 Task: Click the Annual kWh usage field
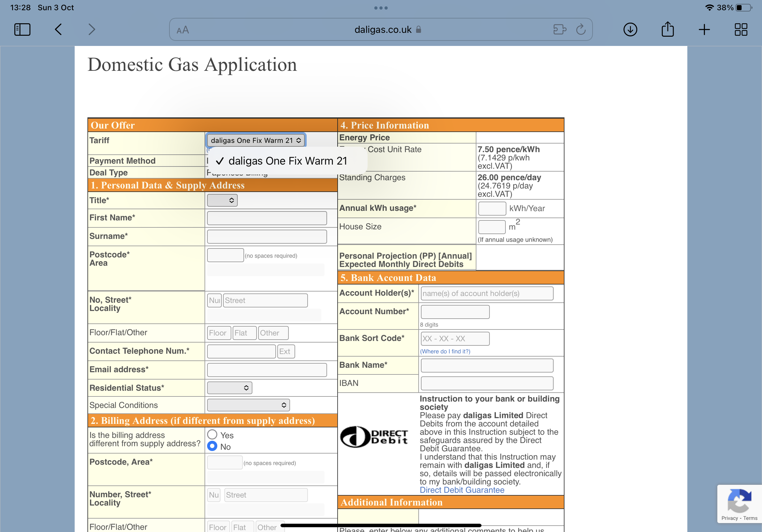click(492, 208)
